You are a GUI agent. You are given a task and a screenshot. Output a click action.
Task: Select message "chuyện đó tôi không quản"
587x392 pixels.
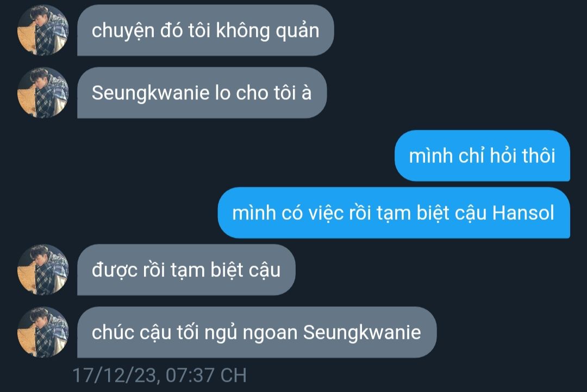[205, 30]
